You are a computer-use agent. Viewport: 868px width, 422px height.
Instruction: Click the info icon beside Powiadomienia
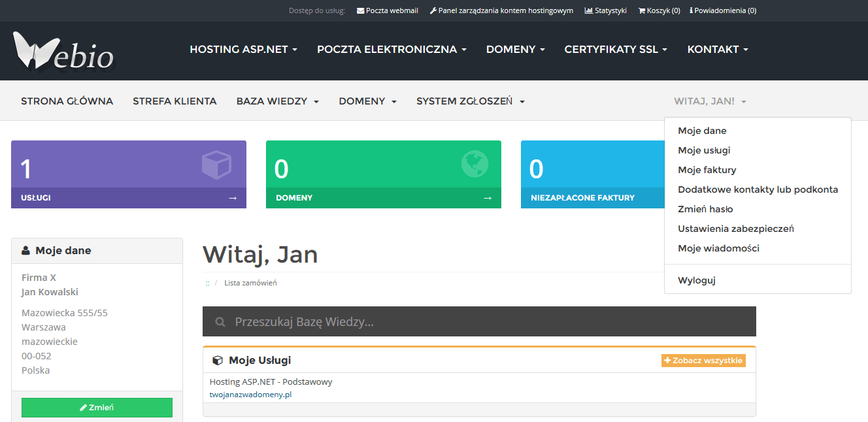(692, 10)
